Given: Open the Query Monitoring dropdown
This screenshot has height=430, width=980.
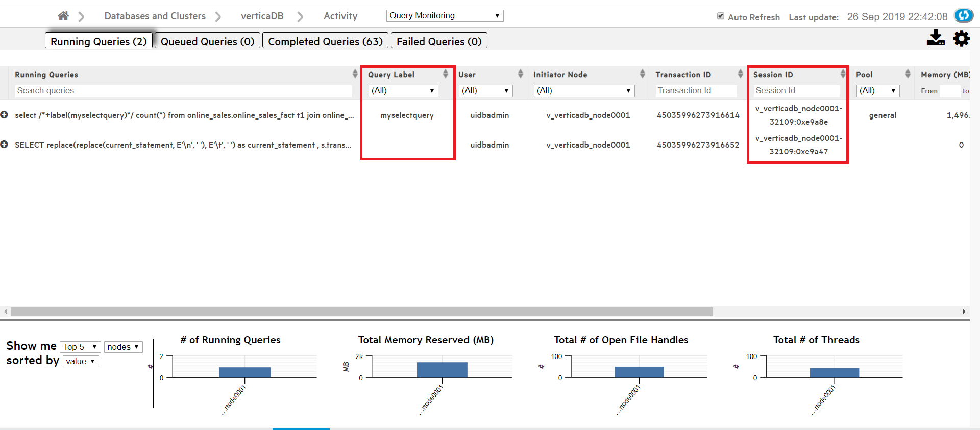Looking at the screenshot, I should click(x=444, y=16).
